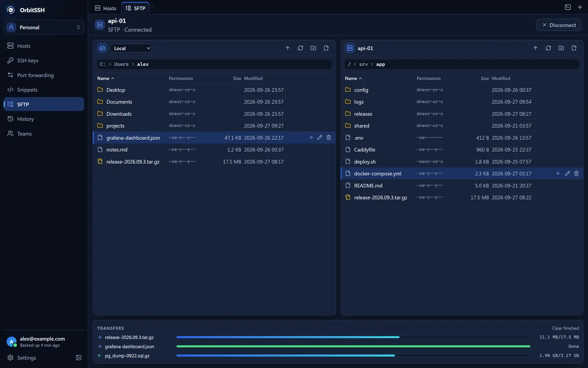The image size is (588, 368).
Task: Select notes.md in Local pane
Action: [x=214, y=150]
